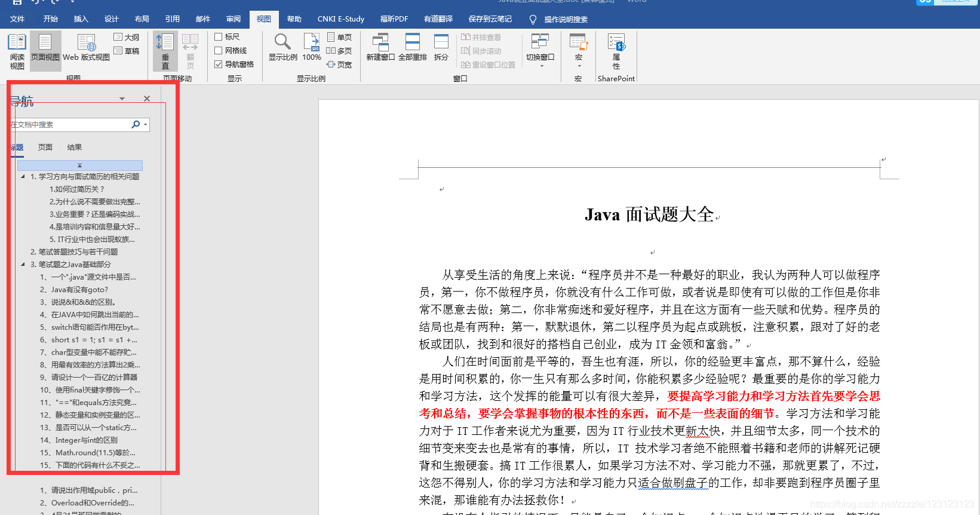This screenshot has width=980, height=515.
Task: Switch to Read Mode view
Action: (17, 51)
